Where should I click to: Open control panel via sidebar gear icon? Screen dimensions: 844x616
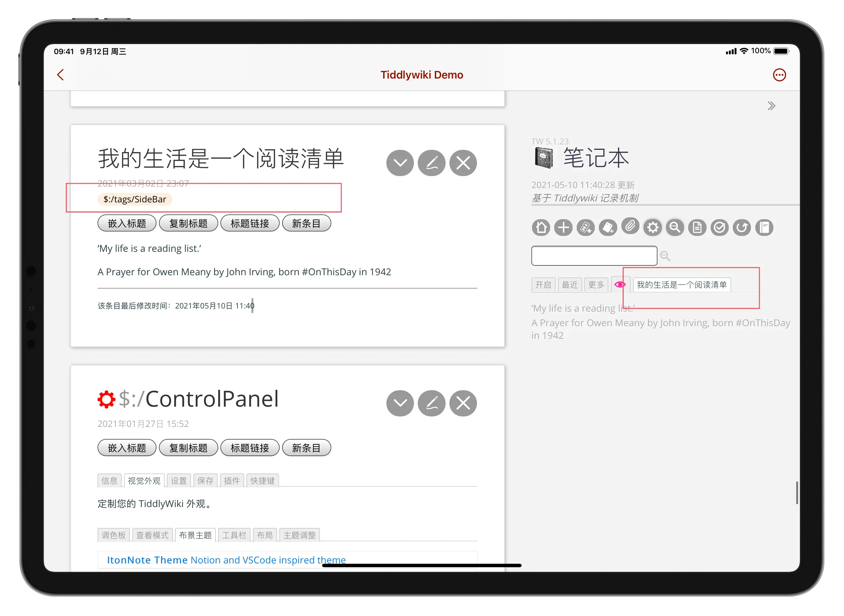(x=652, y=227)
